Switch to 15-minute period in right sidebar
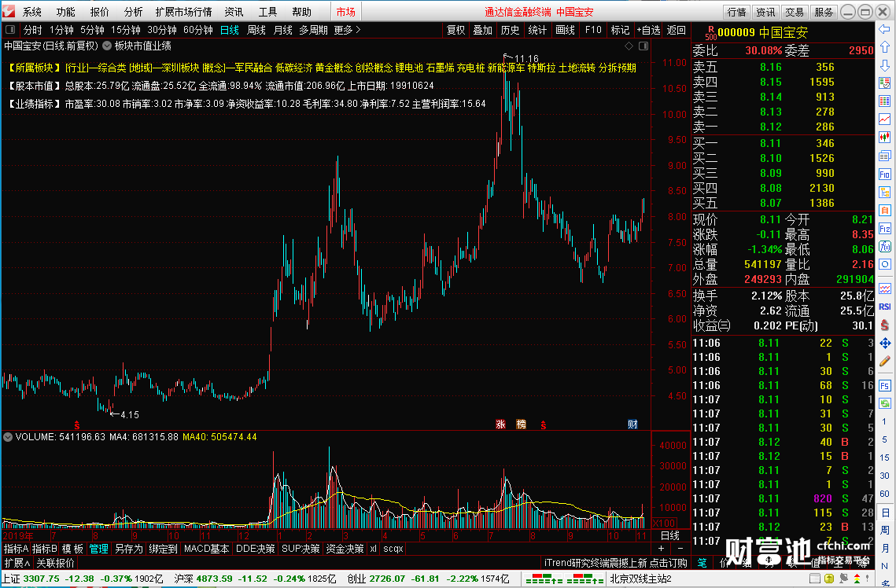Screen dimensions: 896x588 coord(884,458)
